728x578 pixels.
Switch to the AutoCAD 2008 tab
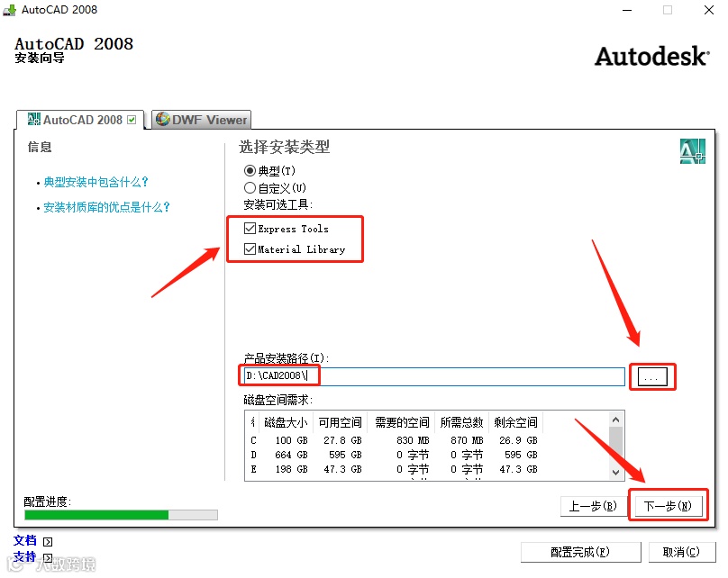point(80,120)
